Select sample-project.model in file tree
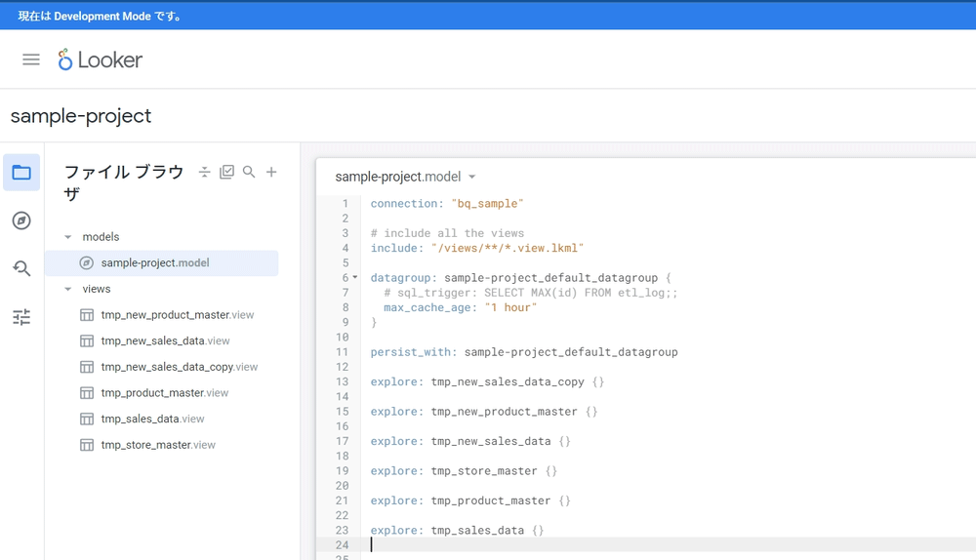Viewport: 976px width, 560px height. click(154, 262)
